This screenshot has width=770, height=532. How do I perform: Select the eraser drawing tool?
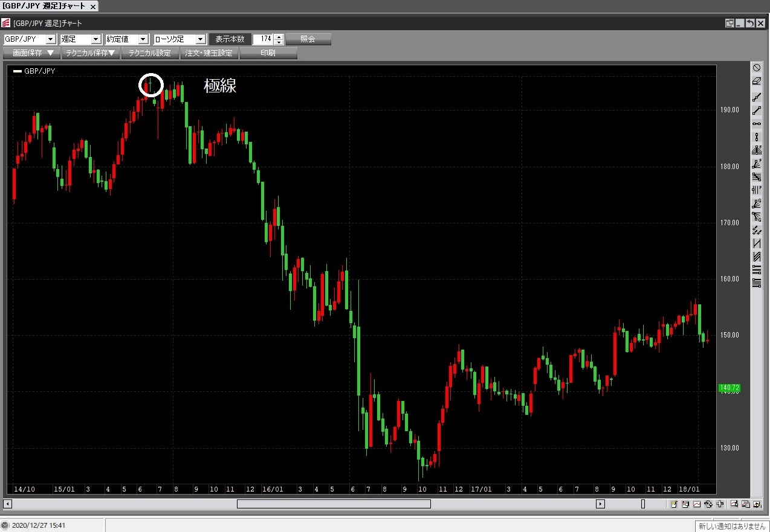point(757,81)
